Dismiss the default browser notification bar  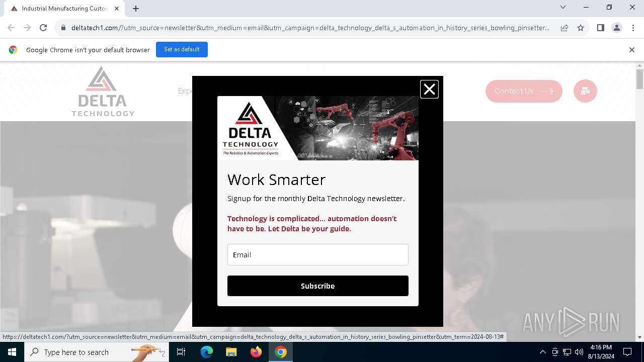(631, 50)
